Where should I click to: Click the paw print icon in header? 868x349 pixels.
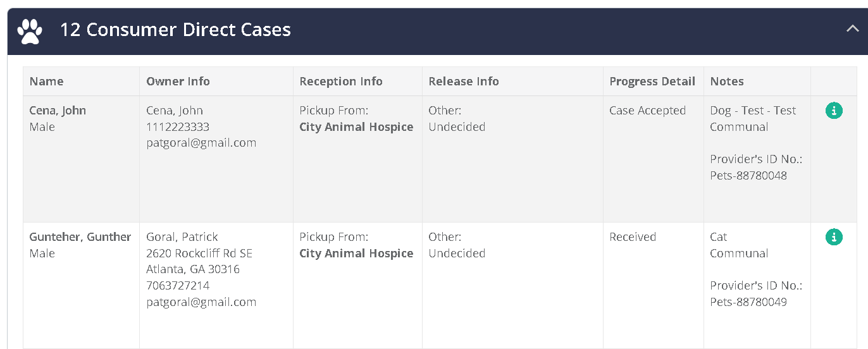(x=29, y=30)
